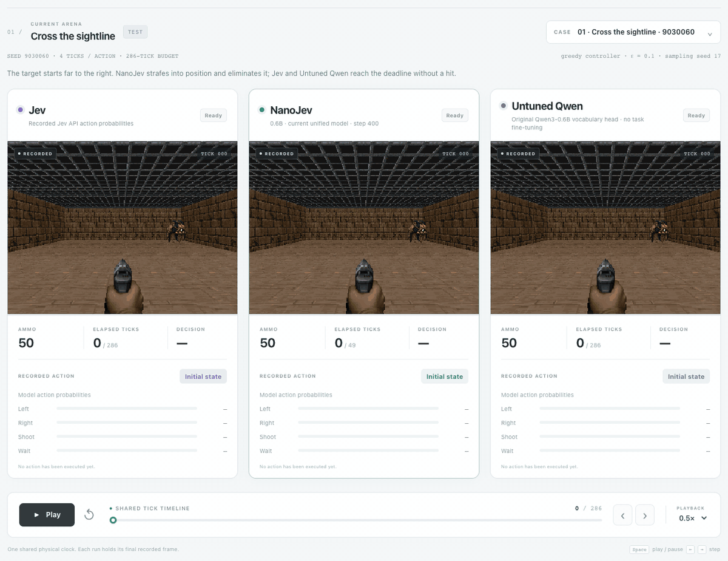Click RECORDED tag in Jev frame
The width and height of the screenshot is (728, 561).
coord(35,154)
